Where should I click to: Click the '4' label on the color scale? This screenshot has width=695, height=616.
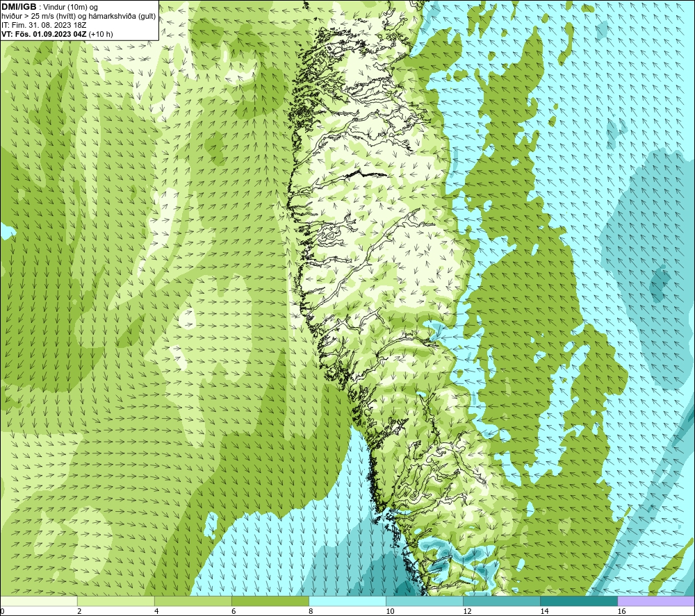coord(156,611)
